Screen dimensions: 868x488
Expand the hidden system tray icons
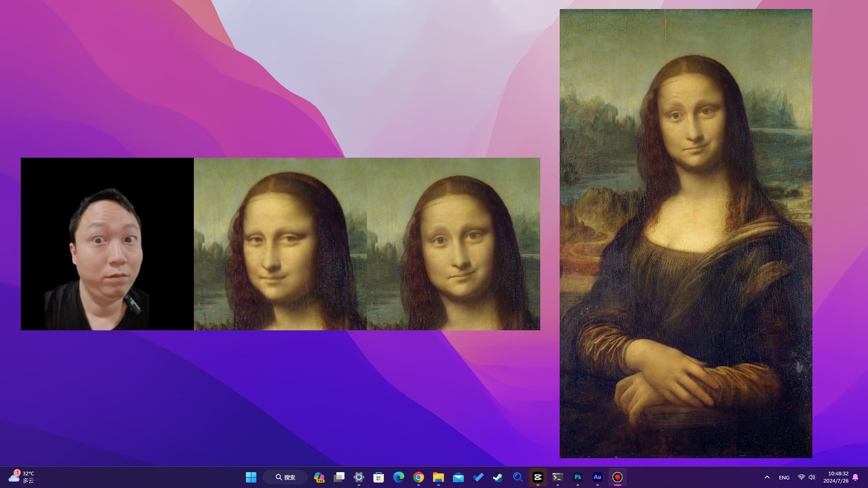coord(767,477)
